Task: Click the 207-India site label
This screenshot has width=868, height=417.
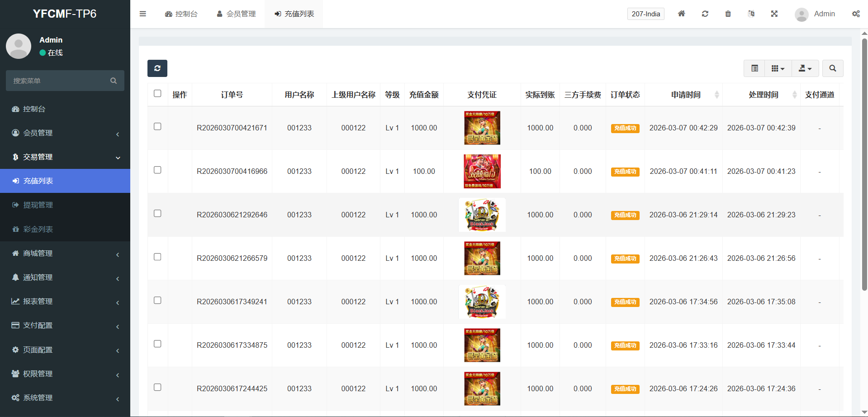Action: pos(645,14)
